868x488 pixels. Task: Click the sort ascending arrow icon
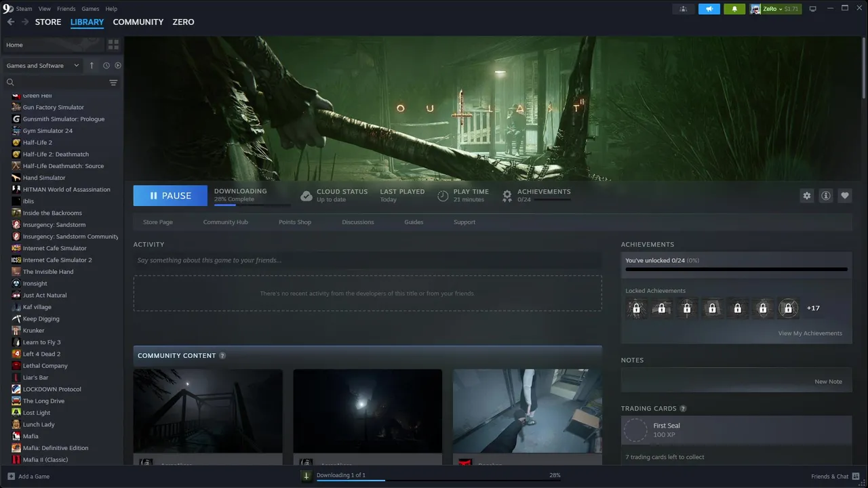point(92,66)
